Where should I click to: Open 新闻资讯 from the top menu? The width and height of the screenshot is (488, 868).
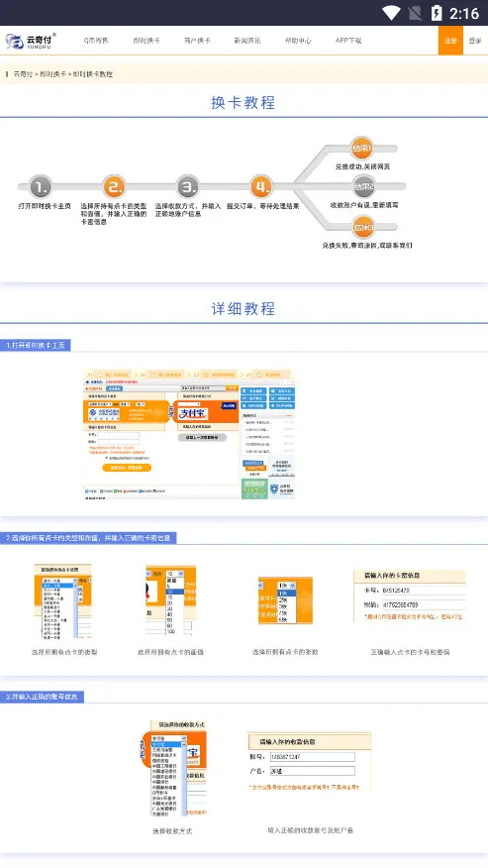tap(247, 41)
